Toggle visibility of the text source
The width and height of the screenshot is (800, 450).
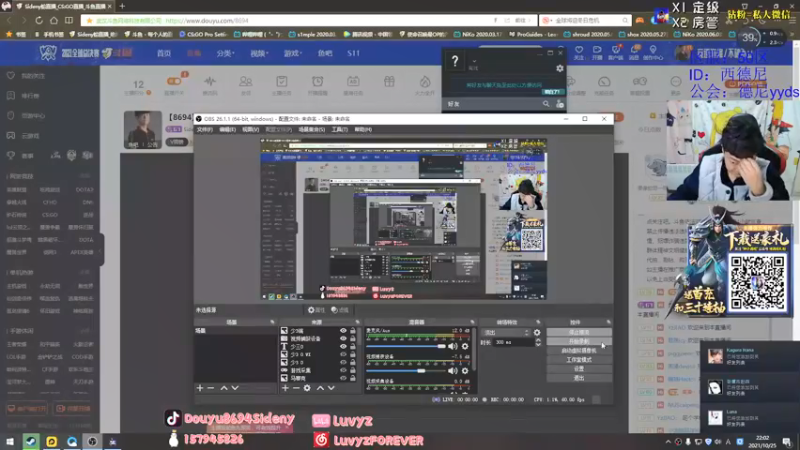343,346
